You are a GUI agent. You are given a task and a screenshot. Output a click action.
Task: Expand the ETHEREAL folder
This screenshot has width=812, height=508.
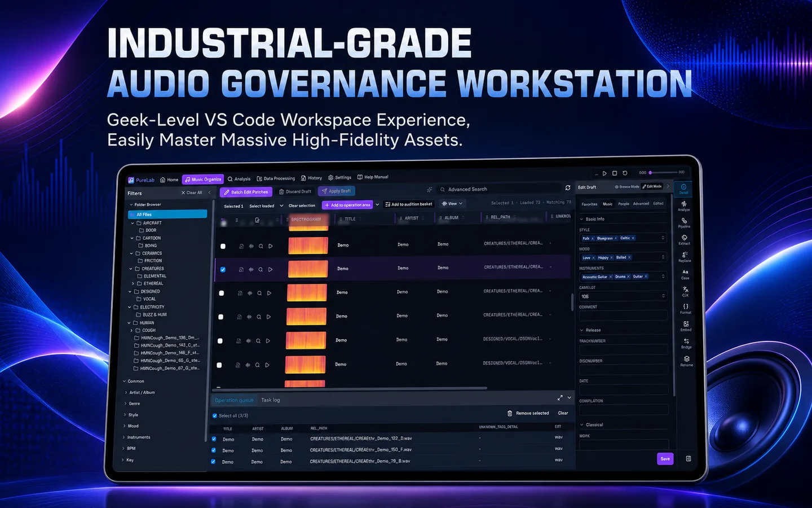133,283
